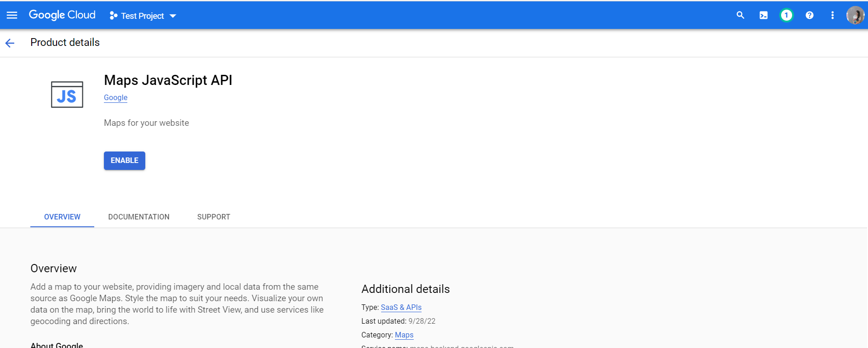
Task: Open the three-dot more options menu
Action: [x=832, y=15]
